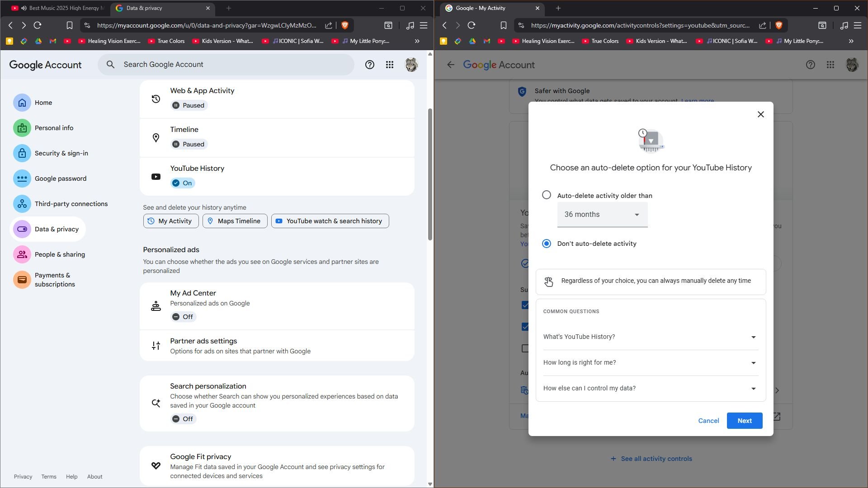
Task: Share the left window page URL
Action: 329,25
